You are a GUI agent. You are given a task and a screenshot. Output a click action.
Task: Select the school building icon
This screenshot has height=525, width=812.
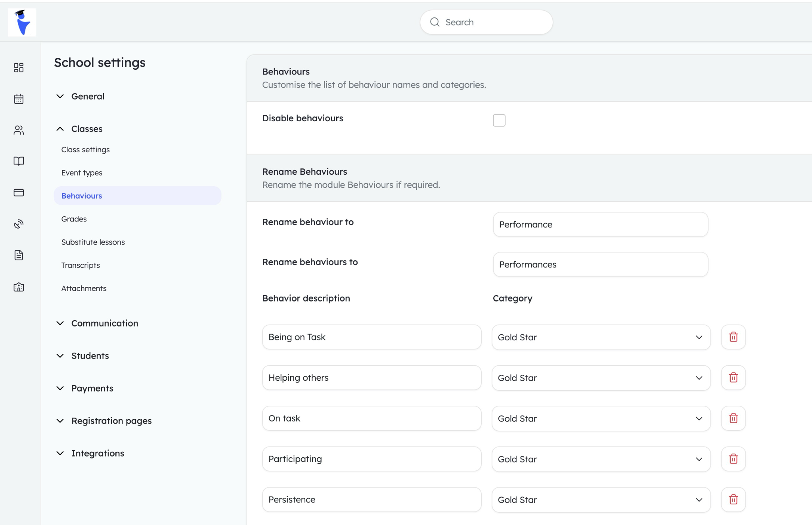click(x=19, y=287)
